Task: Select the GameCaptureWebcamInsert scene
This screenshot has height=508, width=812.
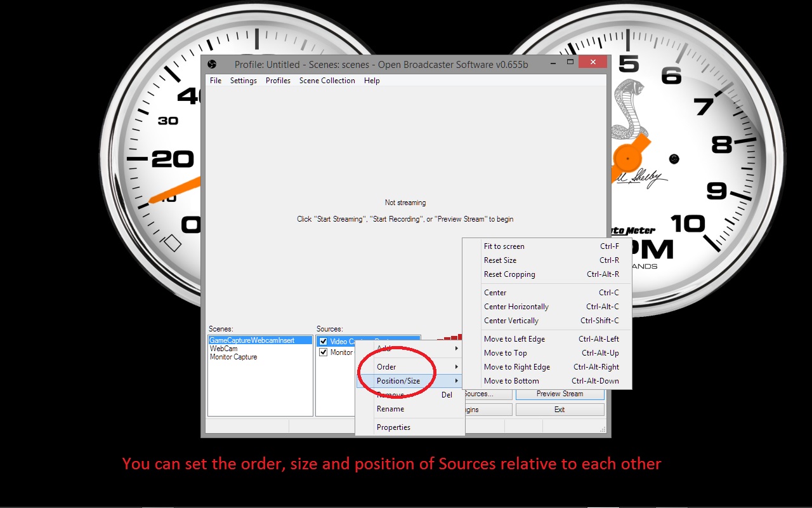Action: coord(260,340)
